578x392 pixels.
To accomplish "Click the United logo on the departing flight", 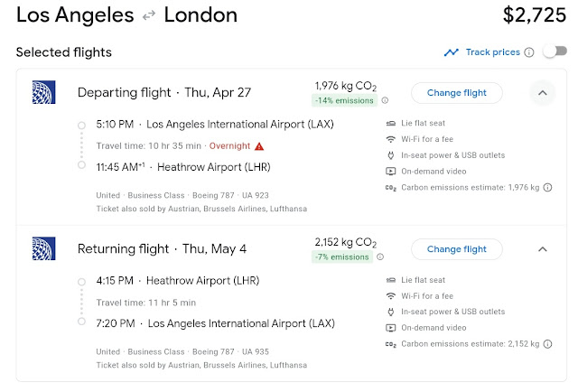I will [x=42, y=92].
